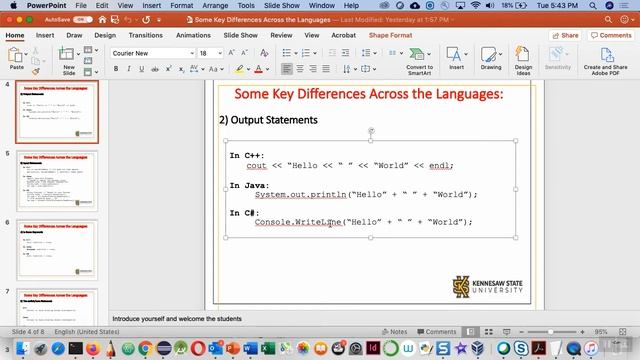Toggle Notes in status bar

pos(395,332)
